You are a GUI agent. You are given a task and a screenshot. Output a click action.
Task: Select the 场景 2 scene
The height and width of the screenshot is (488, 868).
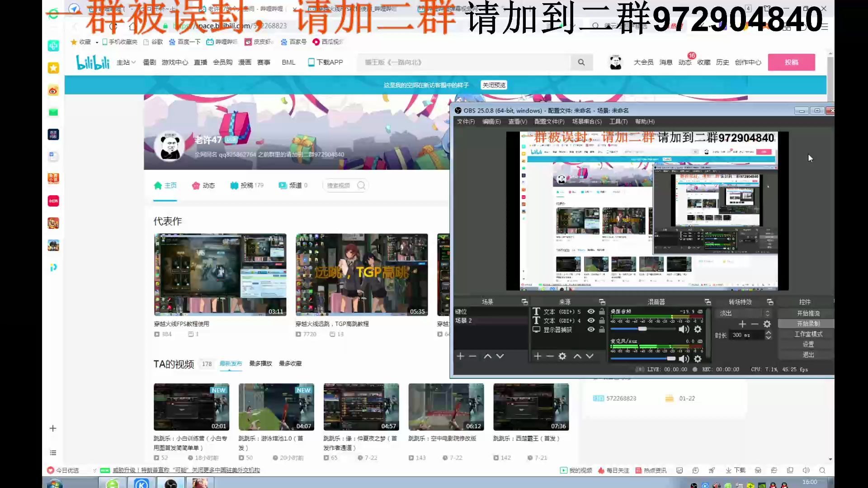491,320
